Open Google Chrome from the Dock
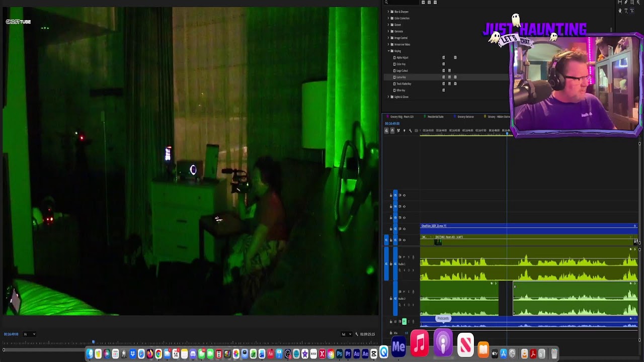 (158, 354)
